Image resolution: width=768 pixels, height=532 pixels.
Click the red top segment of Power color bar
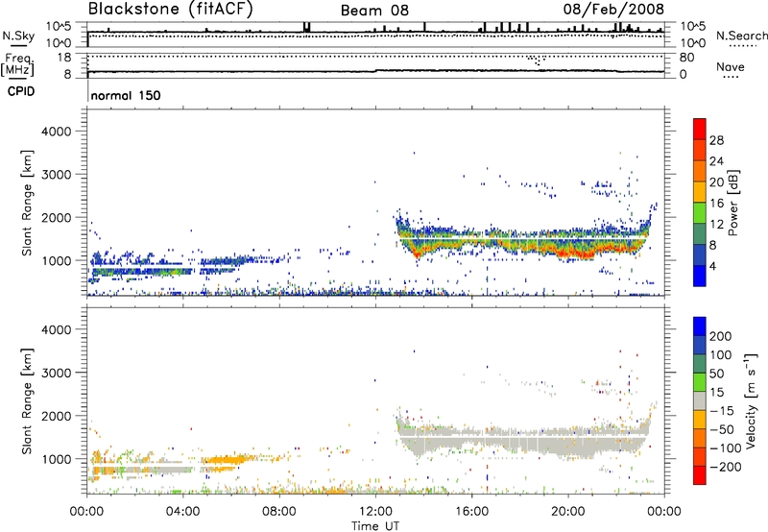click(x=700, y=129)
